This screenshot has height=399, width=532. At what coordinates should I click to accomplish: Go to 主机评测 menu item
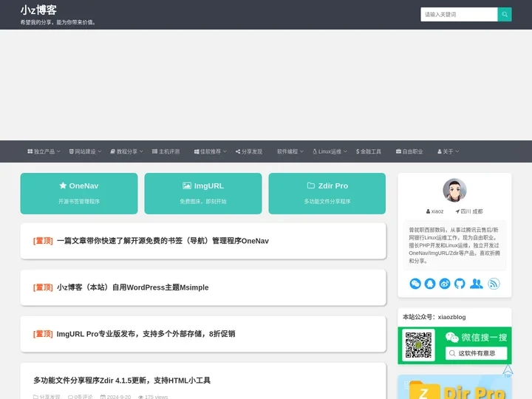166,151
